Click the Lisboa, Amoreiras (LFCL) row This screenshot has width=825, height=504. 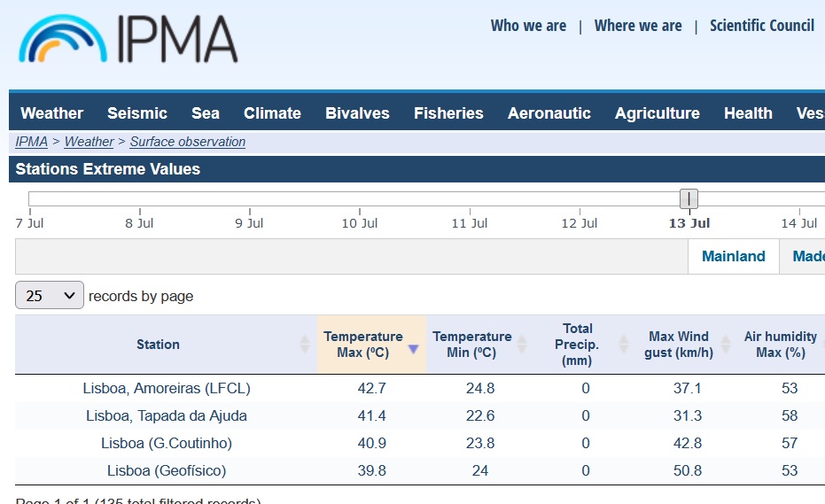point(167,388)
